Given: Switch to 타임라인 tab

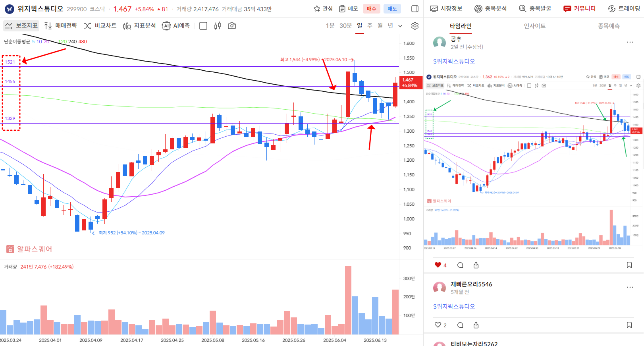Looking at the screenshot, I should (461, 26).
